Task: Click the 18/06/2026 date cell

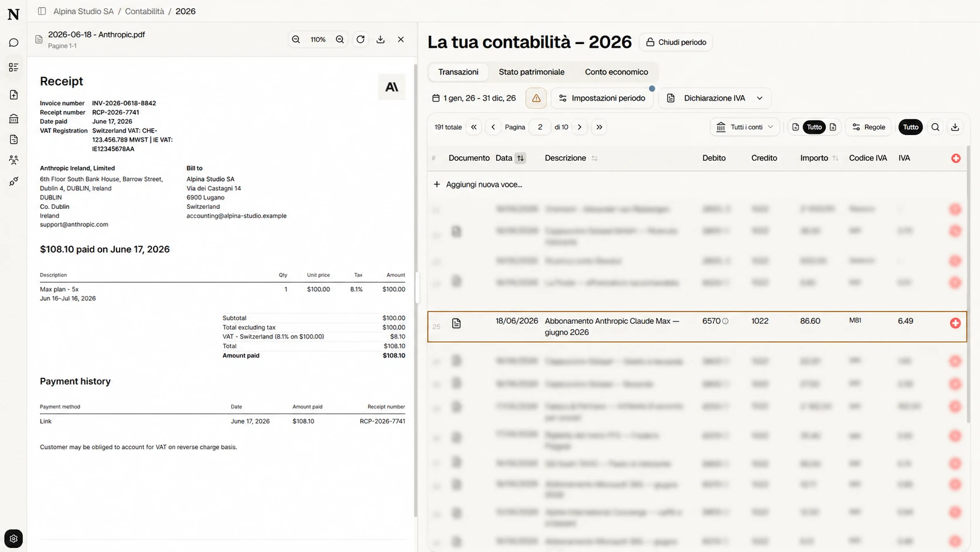Action: tap(516, 321)
